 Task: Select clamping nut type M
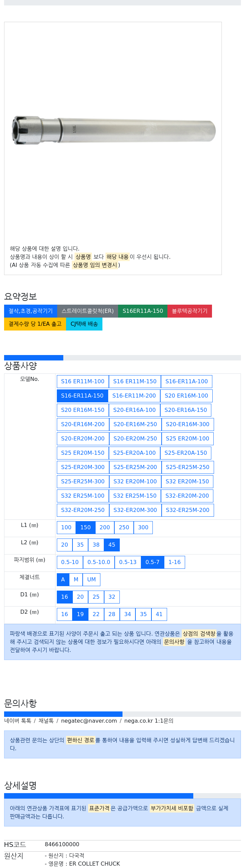coord(76,579)
